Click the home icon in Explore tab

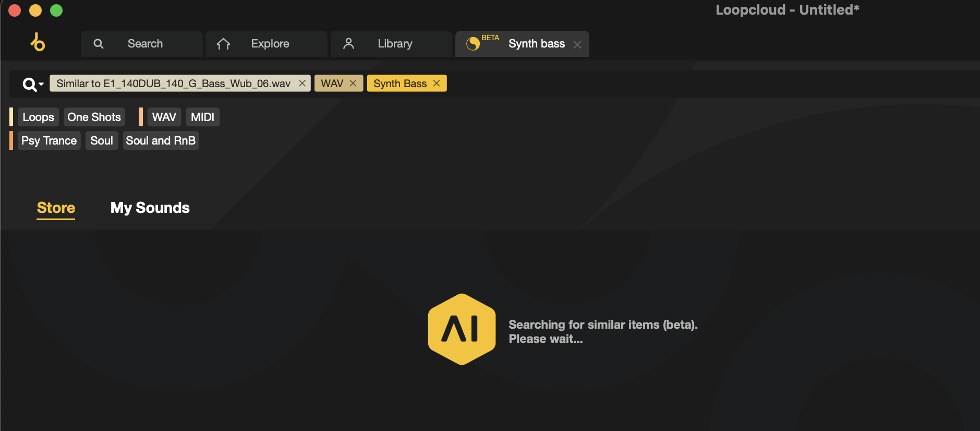tap(223, 44)
